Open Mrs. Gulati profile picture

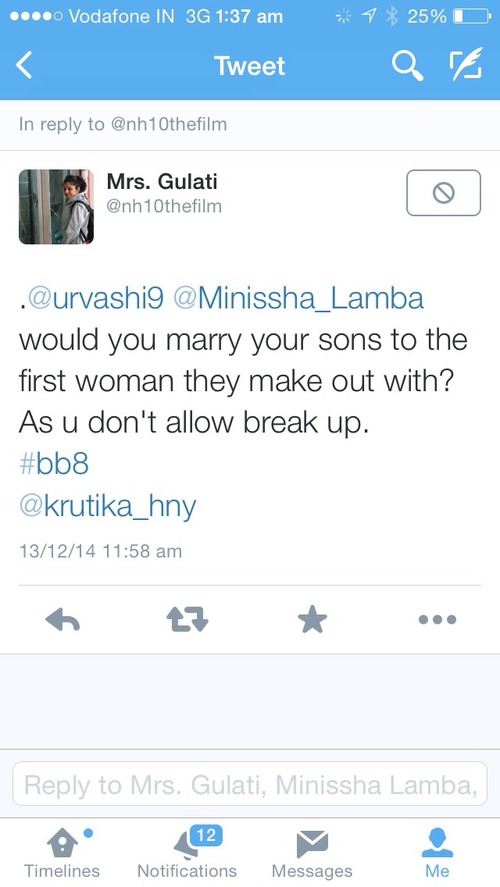pyautogui.click(x=56, y=206)
